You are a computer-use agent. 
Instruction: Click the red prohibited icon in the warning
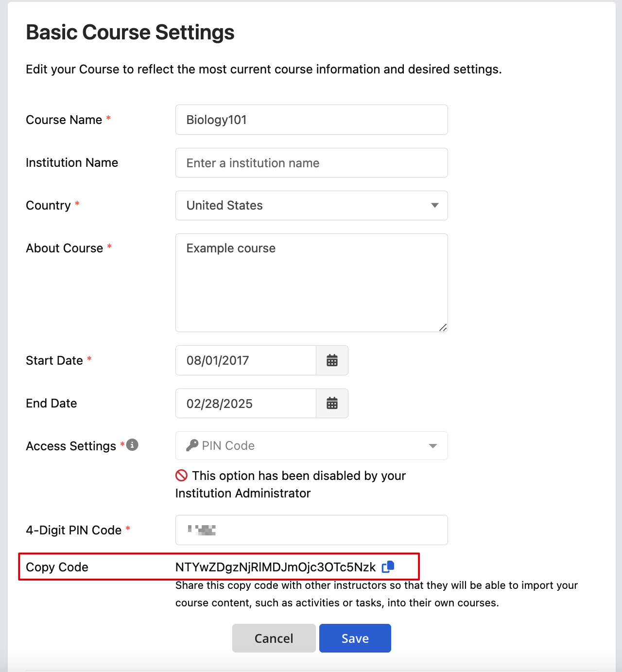pyautogui.click(x=182, y=475)
